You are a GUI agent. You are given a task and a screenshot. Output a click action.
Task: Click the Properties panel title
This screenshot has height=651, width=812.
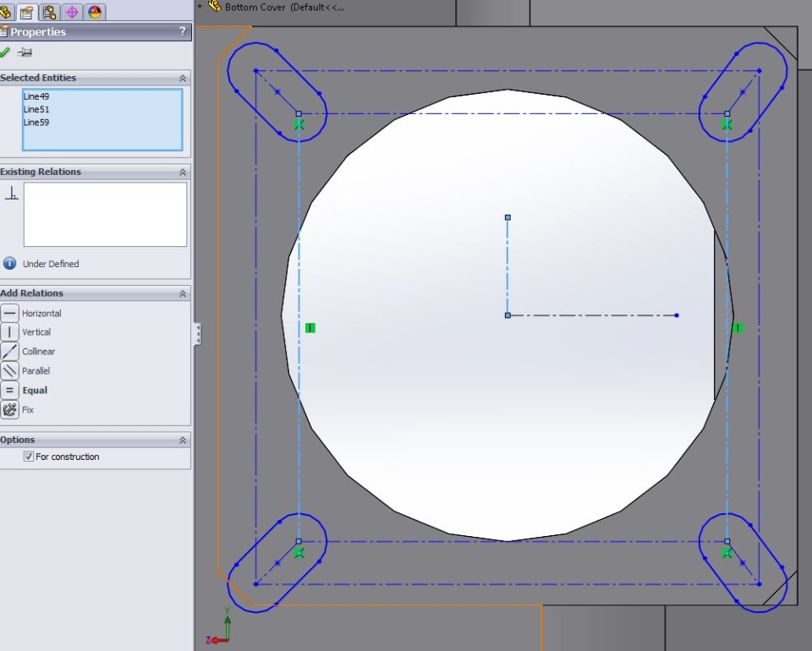38,31
